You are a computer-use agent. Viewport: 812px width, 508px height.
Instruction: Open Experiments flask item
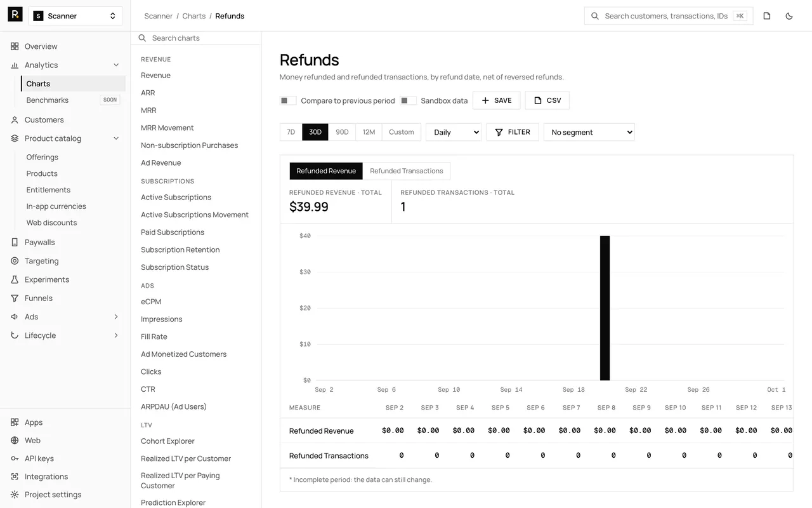(x=46, y=279)
